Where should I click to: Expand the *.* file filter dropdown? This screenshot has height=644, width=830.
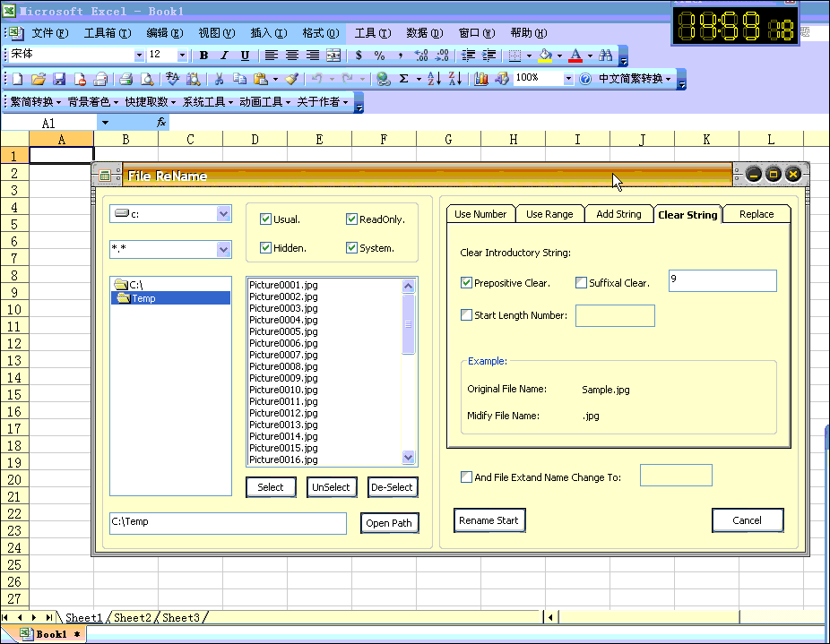click(x=224, y=250)
